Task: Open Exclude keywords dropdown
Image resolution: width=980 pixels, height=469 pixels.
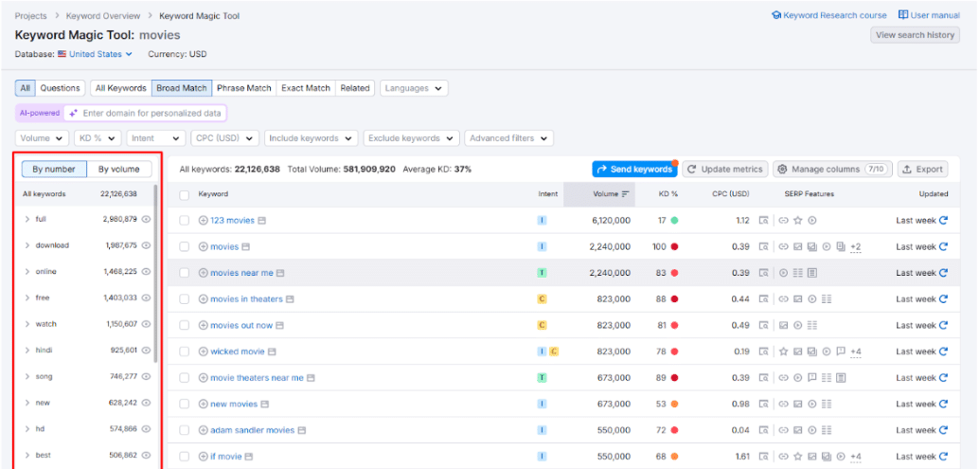Action: point(411,138)
